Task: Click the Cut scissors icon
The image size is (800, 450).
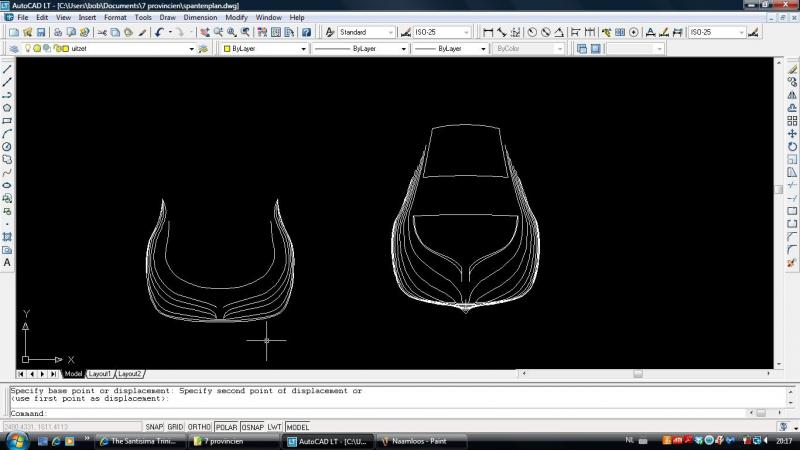Action: click(102, 32)
